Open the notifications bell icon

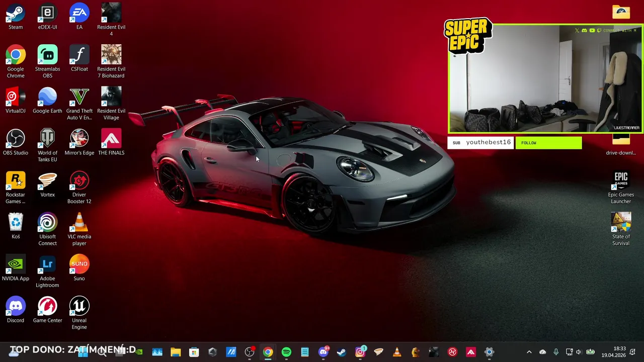coord(633,352)
